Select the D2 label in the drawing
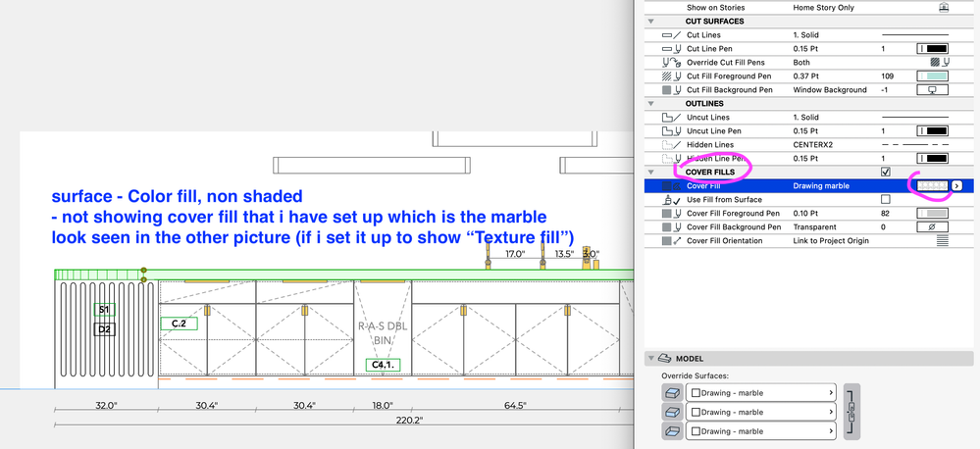Screen dimensions: 980x449 coord(104,329)
